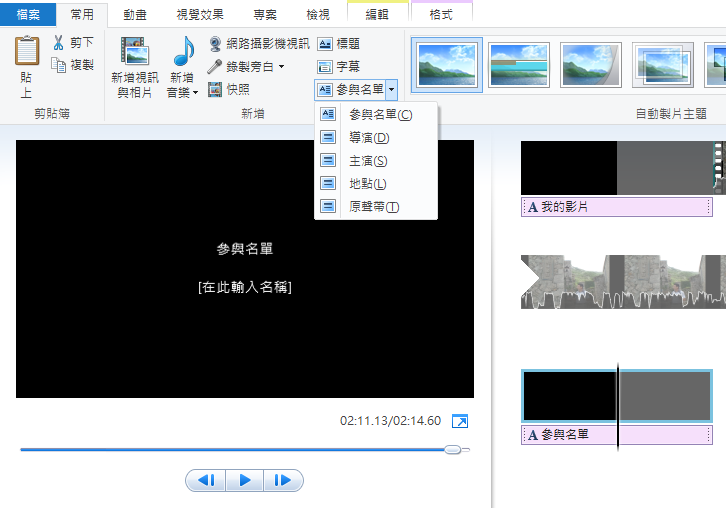The image size is (726, 508).
Task: Select the 參與名單 credits text clip
Action: click(617, 435)
